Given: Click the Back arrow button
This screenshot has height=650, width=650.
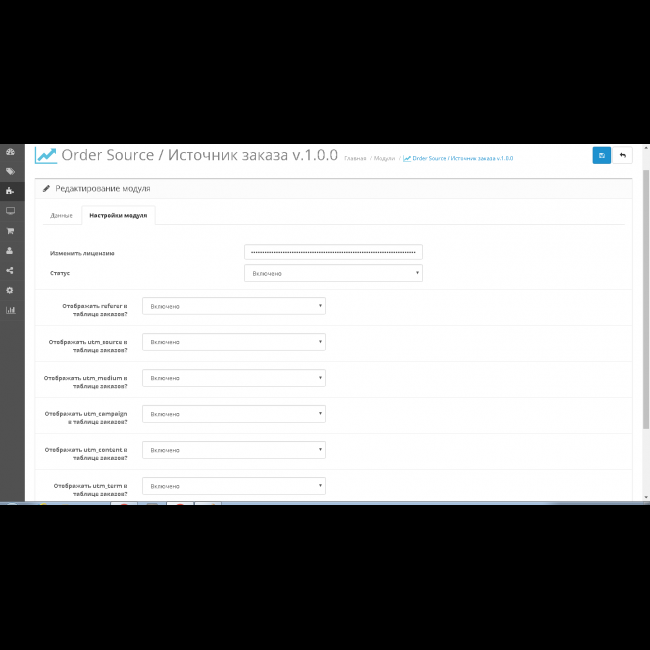Looking at the screenshot, I should (x=623, y=155).
